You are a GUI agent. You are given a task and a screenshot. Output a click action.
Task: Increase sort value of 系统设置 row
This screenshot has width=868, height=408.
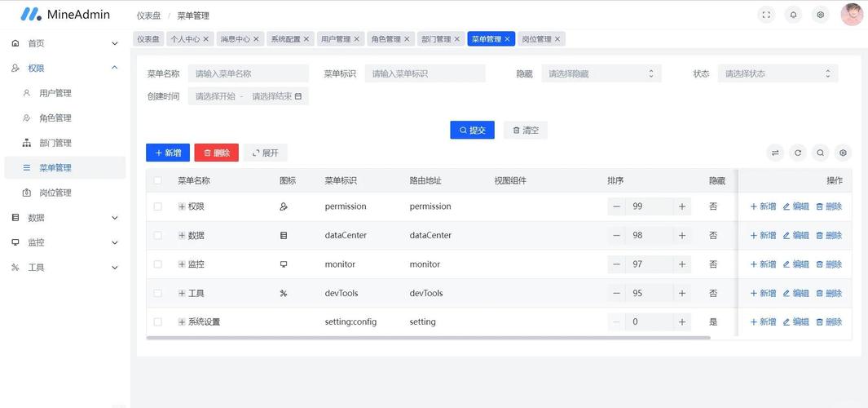682,322
